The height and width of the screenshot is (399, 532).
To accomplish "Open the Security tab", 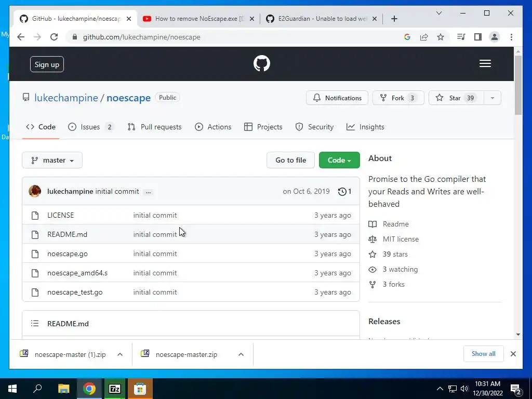I will click(314, 127).
